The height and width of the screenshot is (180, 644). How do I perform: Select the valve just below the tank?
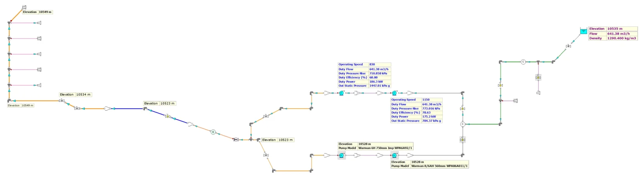pos(568,46)
